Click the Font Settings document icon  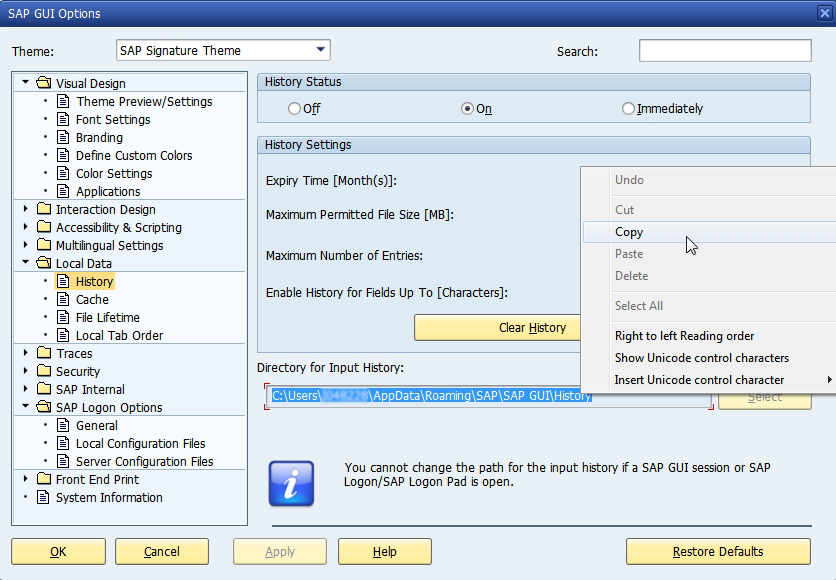tap(63, 119)
